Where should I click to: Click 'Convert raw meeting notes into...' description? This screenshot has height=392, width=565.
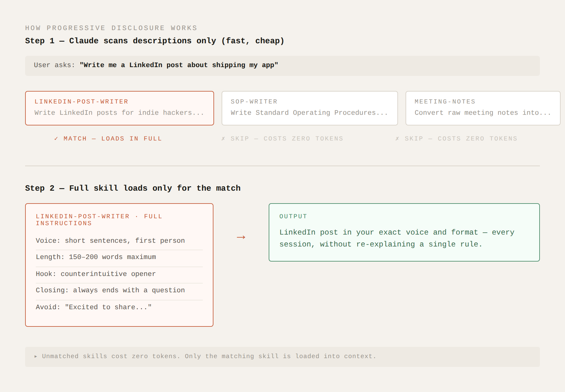[483, 113]
